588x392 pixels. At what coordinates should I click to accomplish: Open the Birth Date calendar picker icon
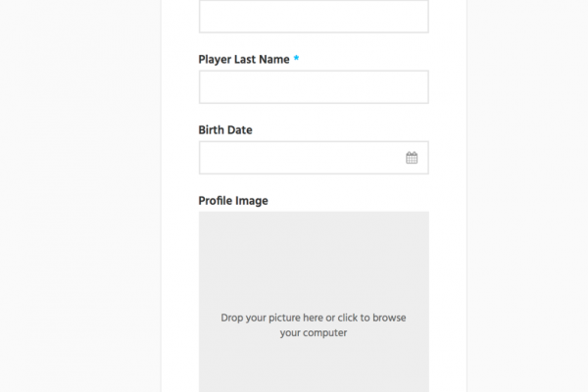tap(412, 158)
